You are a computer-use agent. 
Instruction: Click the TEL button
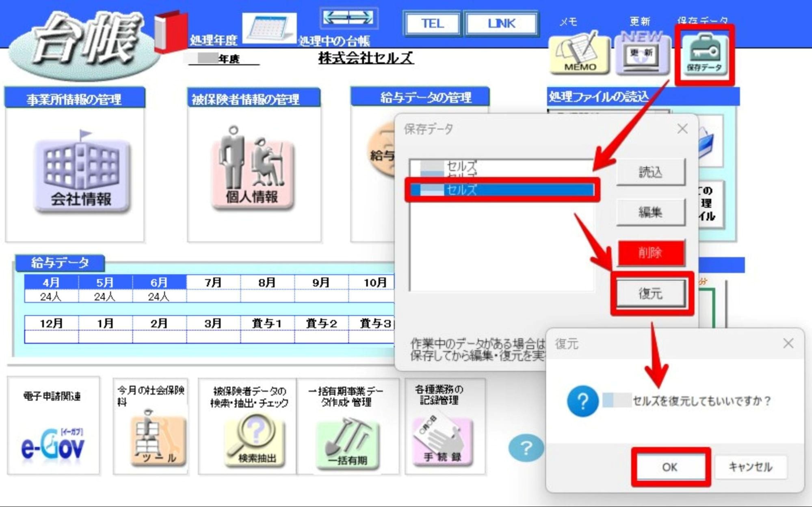coord(432,24)
